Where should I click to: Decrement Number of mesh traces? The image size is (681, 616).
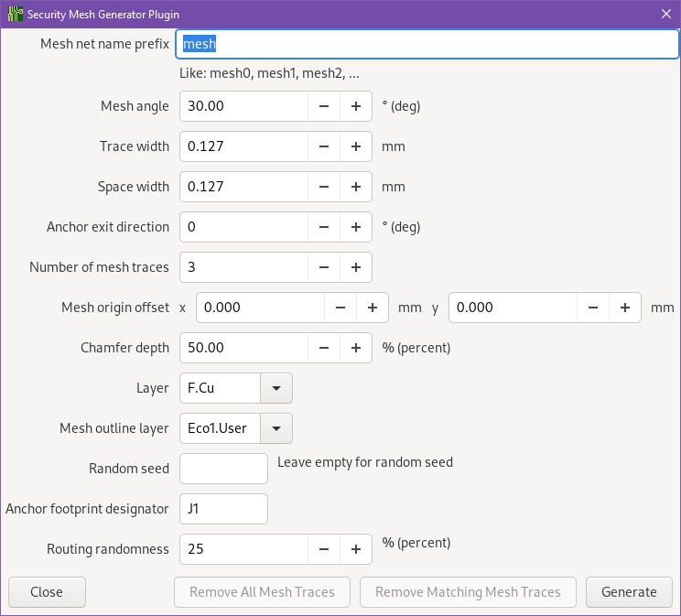tap(324, 267)
